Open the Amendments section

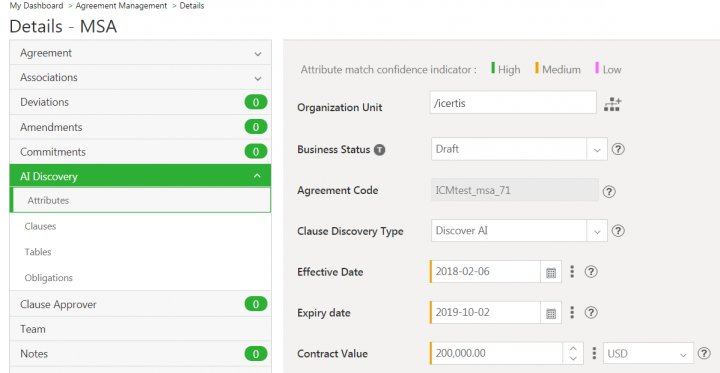141,127
